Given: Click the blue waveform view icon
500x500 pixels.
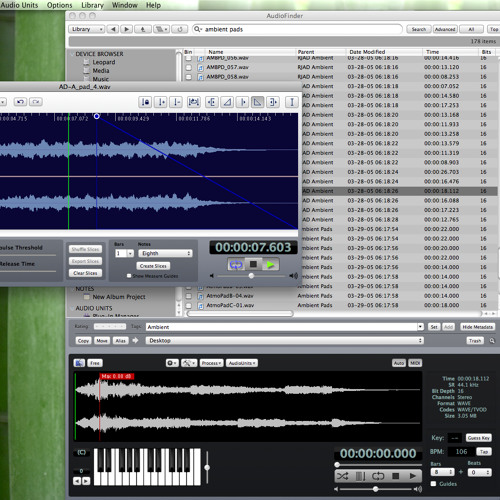Looking at the screenshot, I should [x=79, y=363].
